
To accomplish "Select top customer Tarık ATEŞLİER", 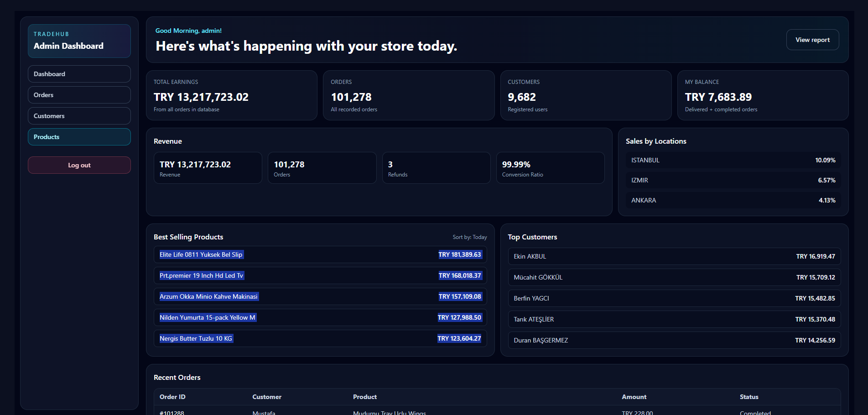I will coord(674,319).
